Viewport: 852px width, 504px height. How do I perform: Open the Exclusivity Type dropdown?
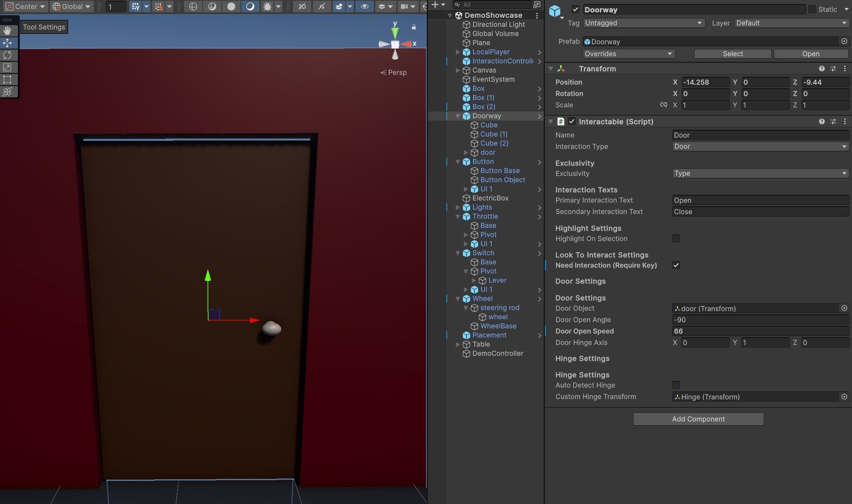[x=761, y=174]
